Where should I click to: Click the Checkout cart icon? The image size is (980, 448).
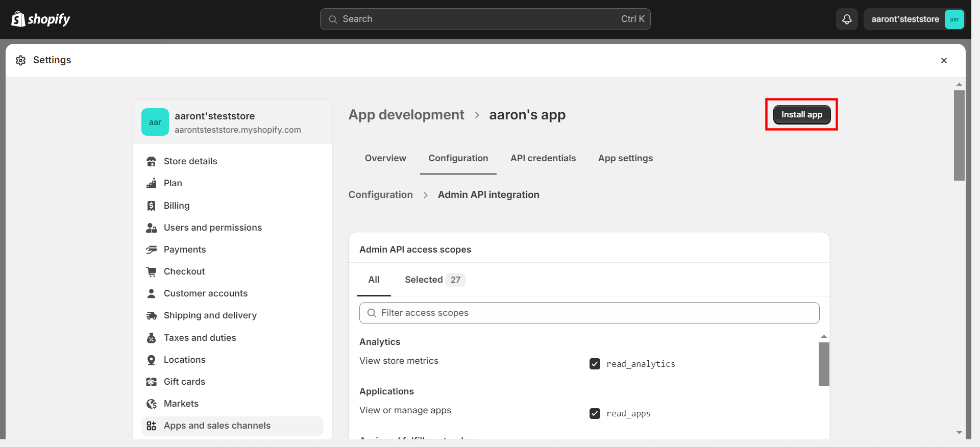click(152, 271)
